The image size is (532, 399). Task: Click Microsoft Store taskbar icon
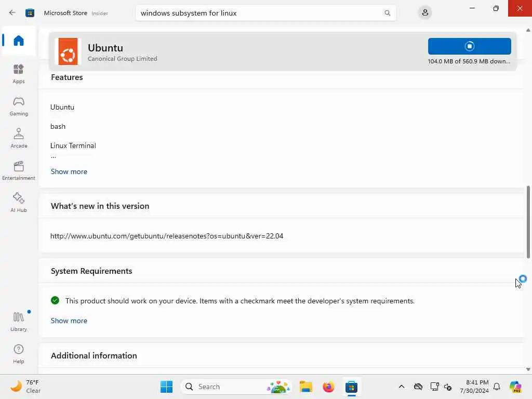coord(351,387)
